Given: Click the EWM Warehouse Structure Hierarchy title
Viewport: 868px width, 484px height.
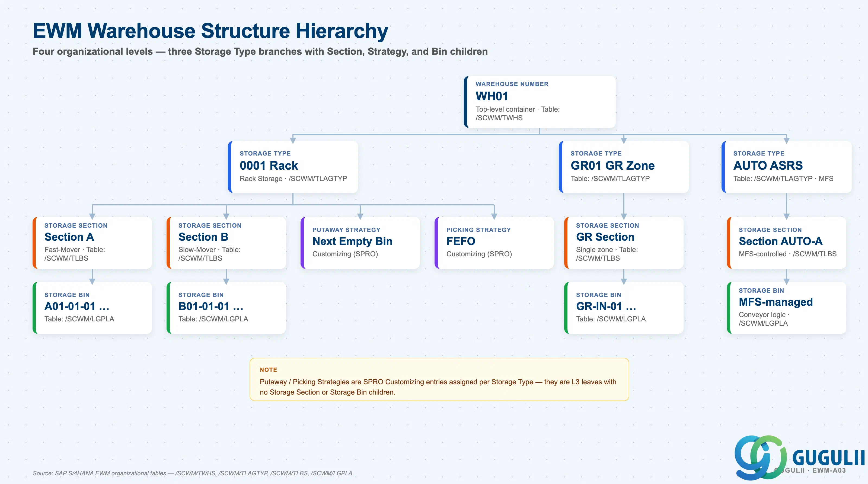Looking at the screenshot, I should pos(210,31).
